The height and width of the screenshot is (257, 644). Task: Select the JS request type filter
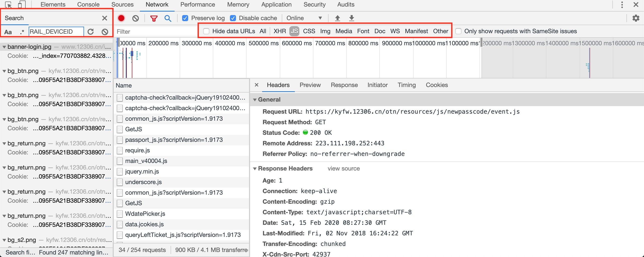pyautogui.click(x=294, y=31)
